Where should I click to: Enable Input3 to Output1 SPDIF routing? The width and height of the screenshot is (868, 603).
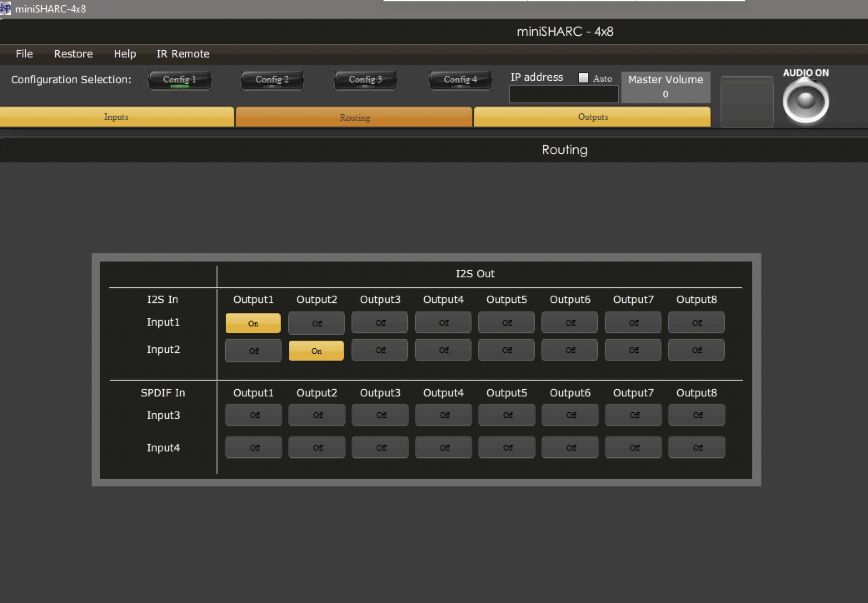(x=253, y=415)
